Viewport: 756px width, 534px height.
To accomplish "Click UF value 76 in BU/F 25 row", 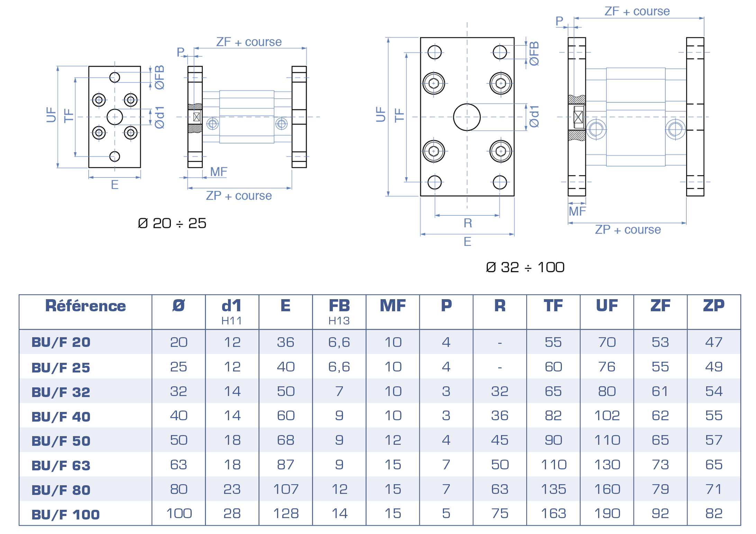I will [x=607, y=367].
